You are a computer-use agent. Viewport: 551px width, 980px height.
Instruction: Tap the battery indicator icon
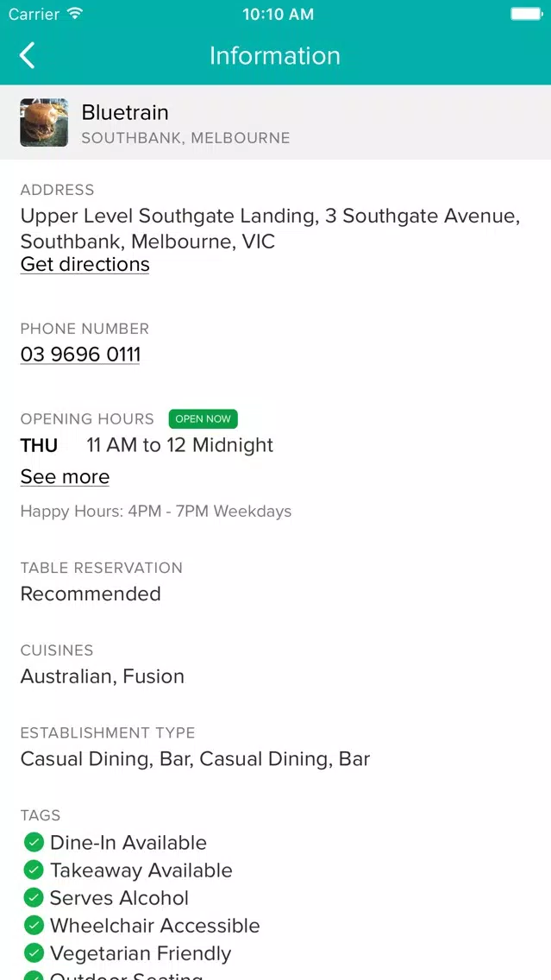coord(527,14)
